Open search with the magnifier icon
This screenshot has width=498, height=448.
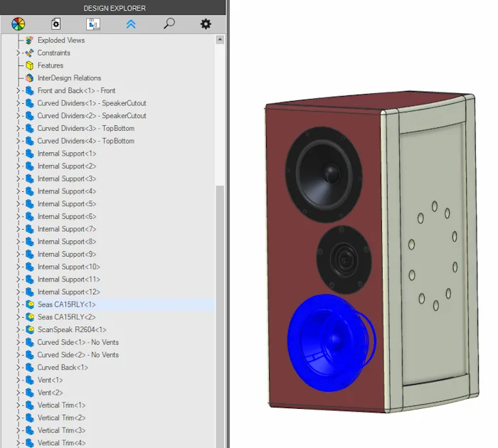169,23
